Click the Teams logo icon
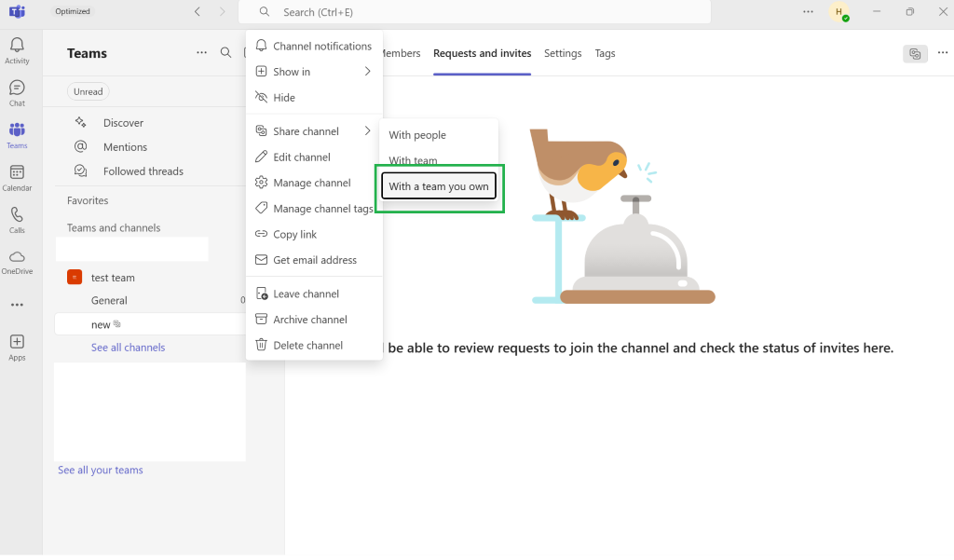Screen dimensions: 954x560 (x=17, y=11)
